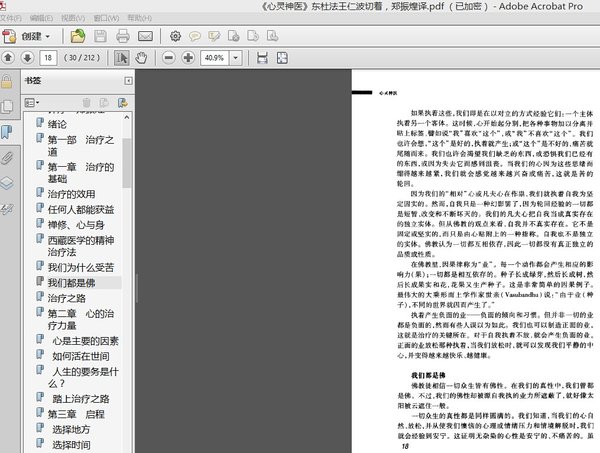Select bookmark 第二章 心的治疗力量
The width and height of the screenshot is (600, 453).
point(81,319)
